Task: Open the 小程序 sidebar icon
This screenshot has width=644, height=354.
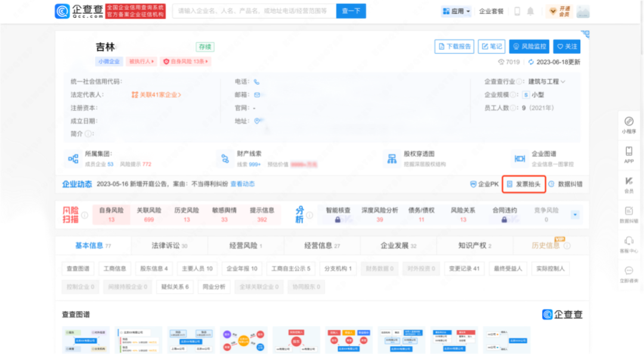Action: pos(629,125)
